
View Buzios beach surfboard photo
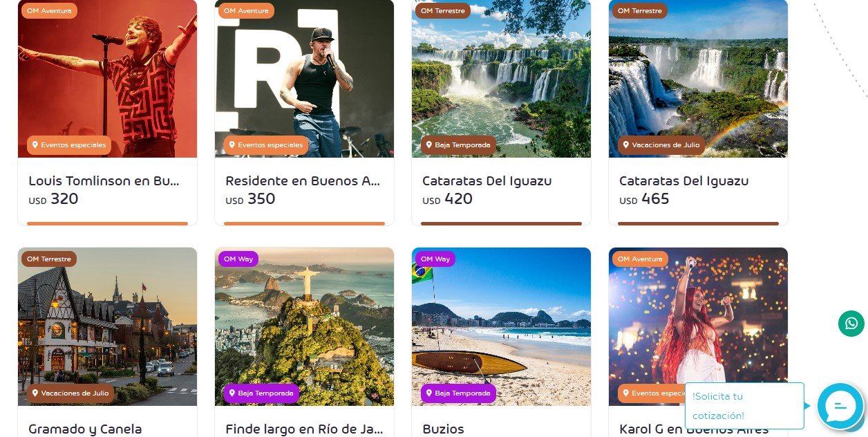tap(502, 326)
